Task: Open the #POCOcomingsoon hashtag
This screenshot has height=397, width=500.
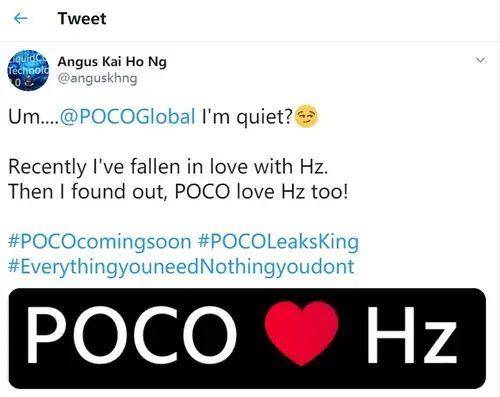Action: (x=100, y=242)
